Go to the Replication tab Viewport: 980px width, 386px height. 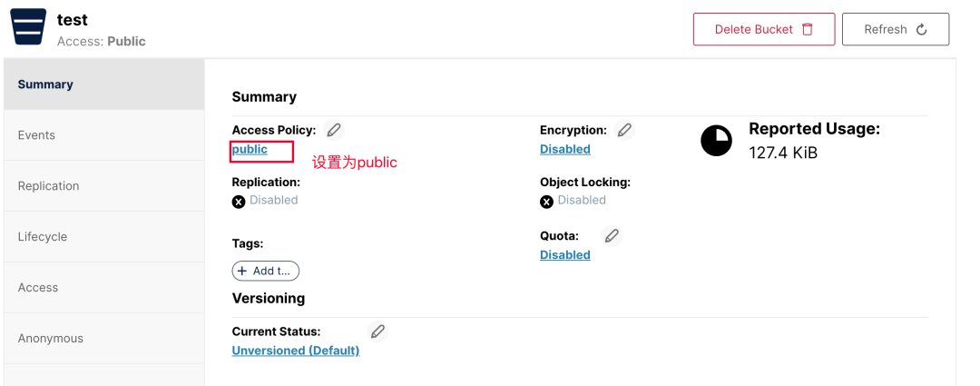tap(48, 186)
